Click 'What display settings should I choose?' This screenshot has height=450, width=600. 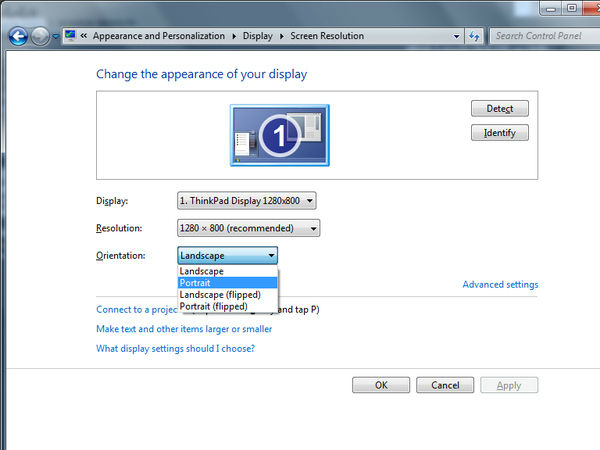pos(175,349)
